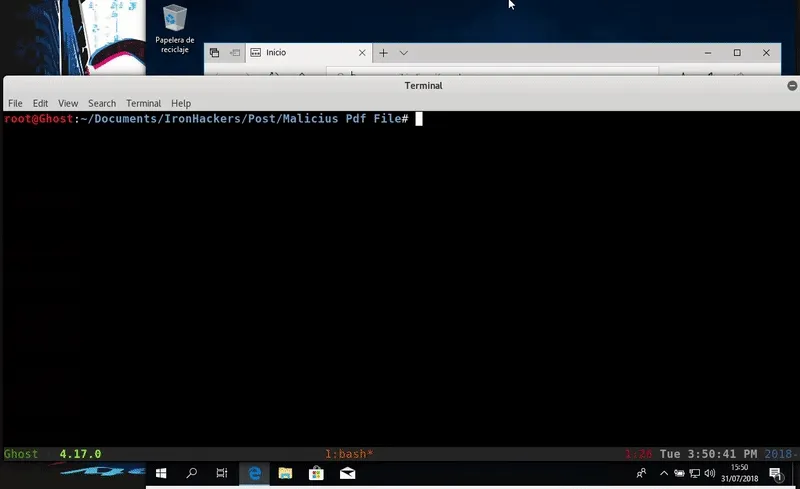Show hidden system tray icons
This screenshot has height=489, width=800.
(663, 473)
